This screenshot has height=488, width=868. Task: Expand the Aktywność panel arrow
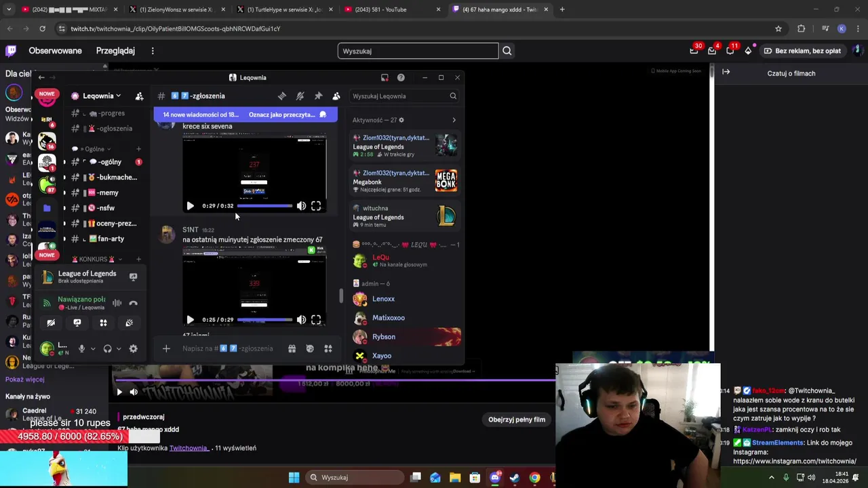pyautogui.click(x=454, y=121)
